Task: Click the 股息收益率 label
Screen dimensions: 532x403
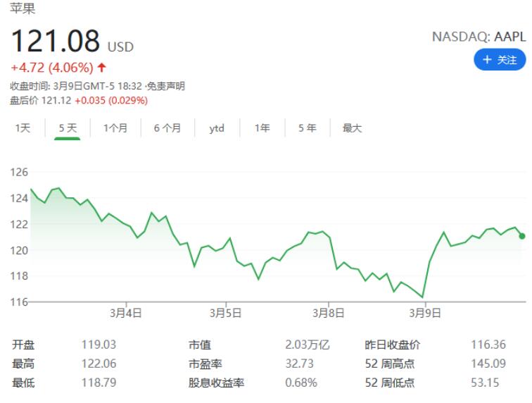Action: click(x=217, y=383)
